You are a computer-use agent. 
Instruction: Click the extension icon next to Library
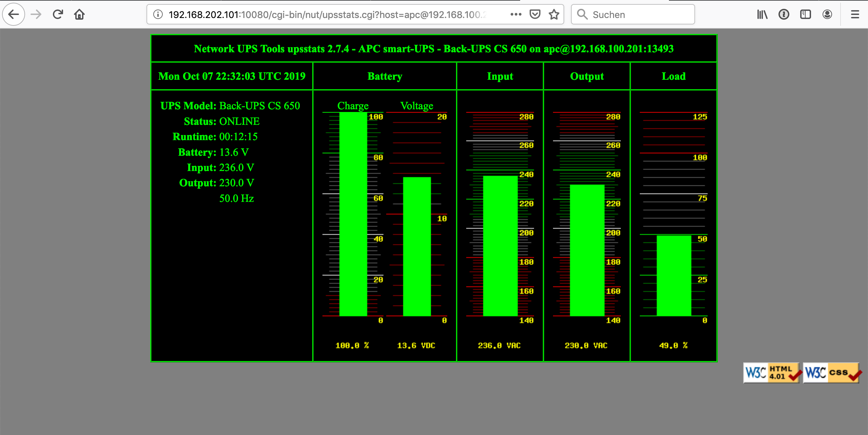click(x=784, y=14)
